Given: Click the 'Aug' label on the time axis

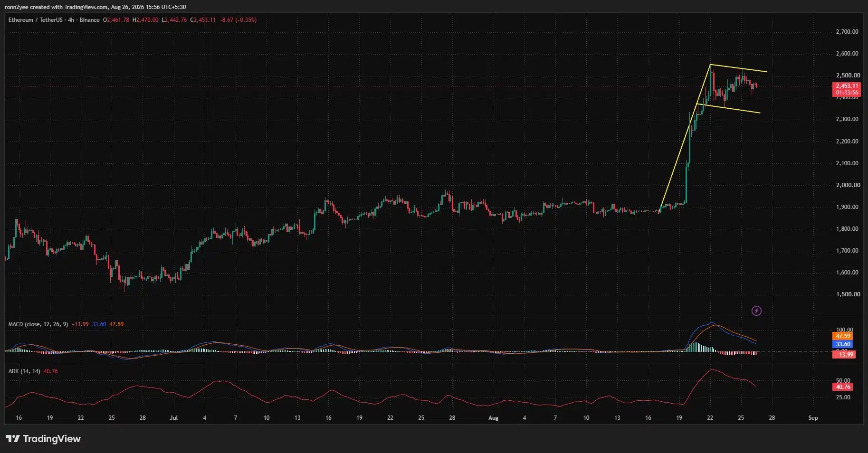Looking at the screenshot, I should 494,418.
